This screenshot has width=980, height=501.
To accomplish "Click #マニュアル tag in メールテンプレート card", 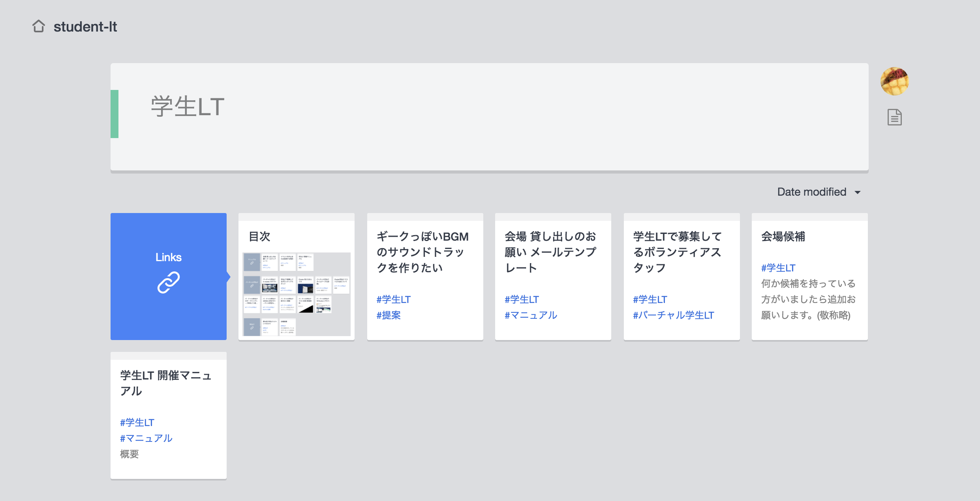I will [x=531, y=315].
